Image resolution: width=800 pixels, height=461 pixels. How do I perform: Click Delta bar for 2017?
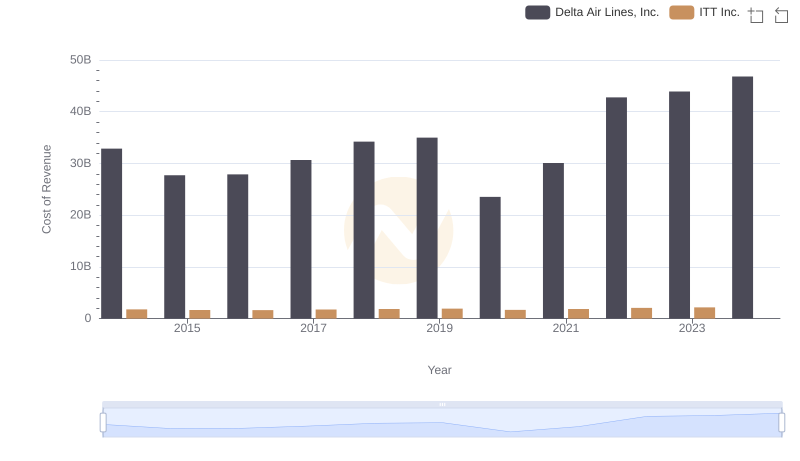pos(301,239)
